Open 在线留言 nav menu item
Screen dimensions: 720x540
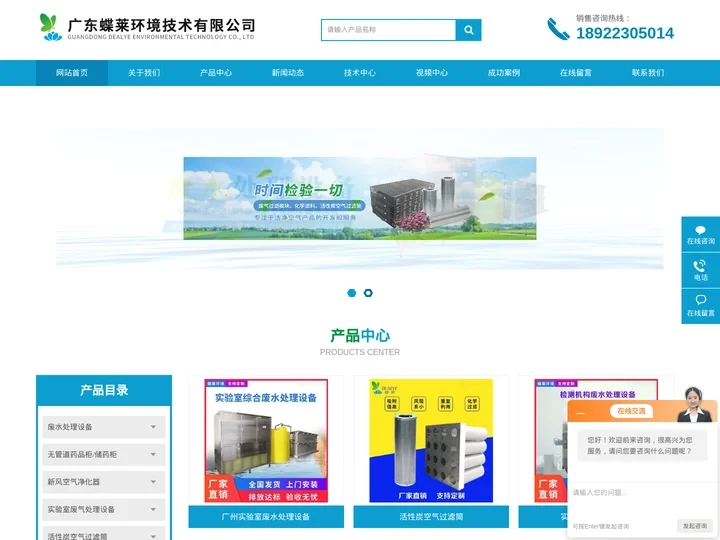(576, 73)
